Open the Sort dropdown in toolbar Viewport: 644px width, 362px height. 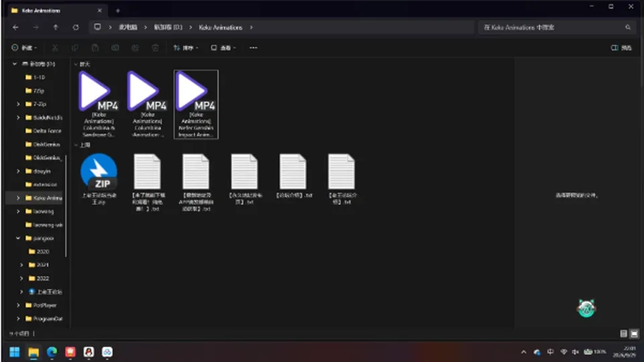[x=186, y=48]
